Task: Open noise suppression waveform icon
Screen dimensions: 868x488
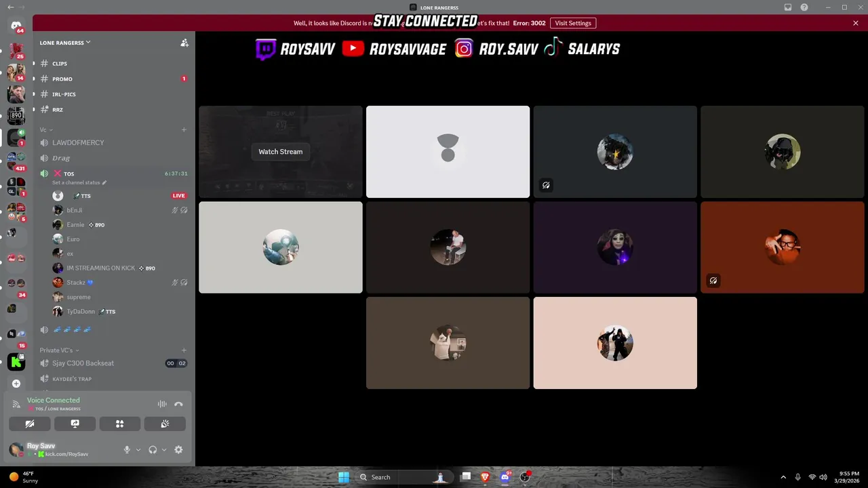Action: pos(162,404)
